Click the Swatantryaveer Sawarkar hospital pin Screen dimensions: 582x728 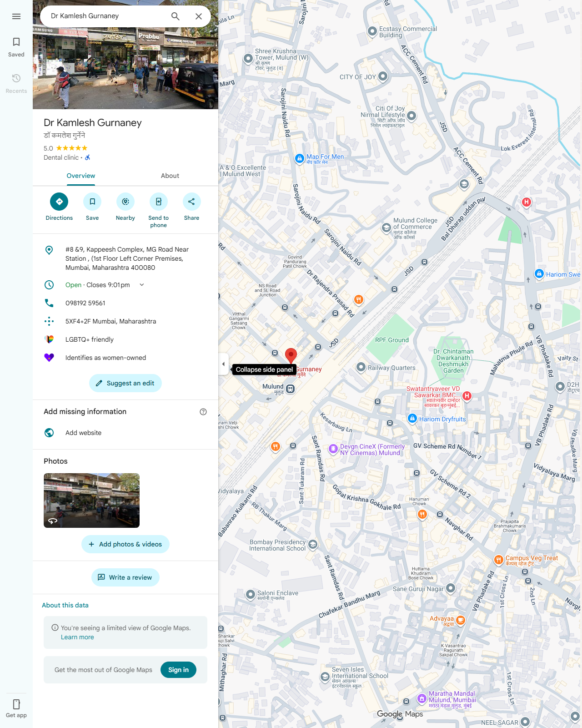click(x=467, y=396)
